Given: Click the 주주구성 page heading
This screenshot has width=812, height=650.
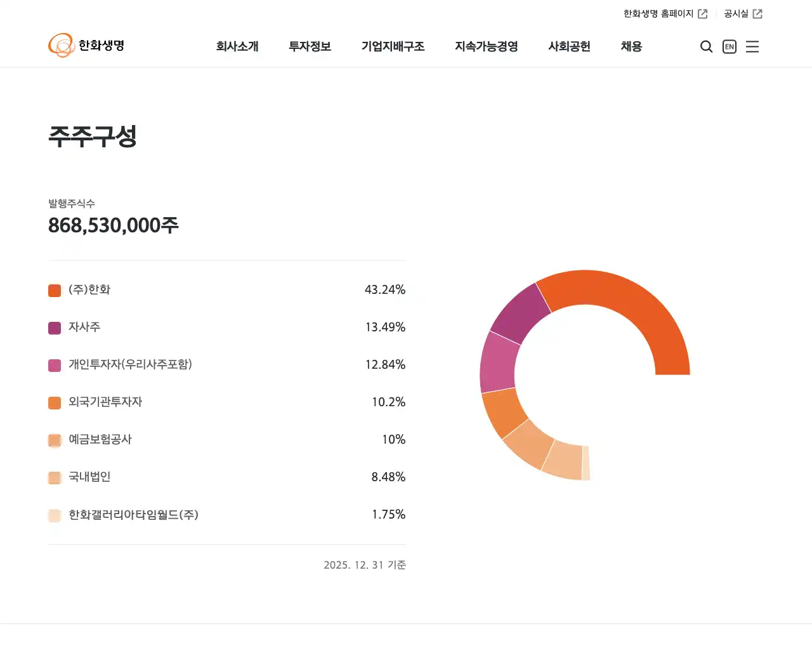Looking at the screenshot, I should 93,136.
